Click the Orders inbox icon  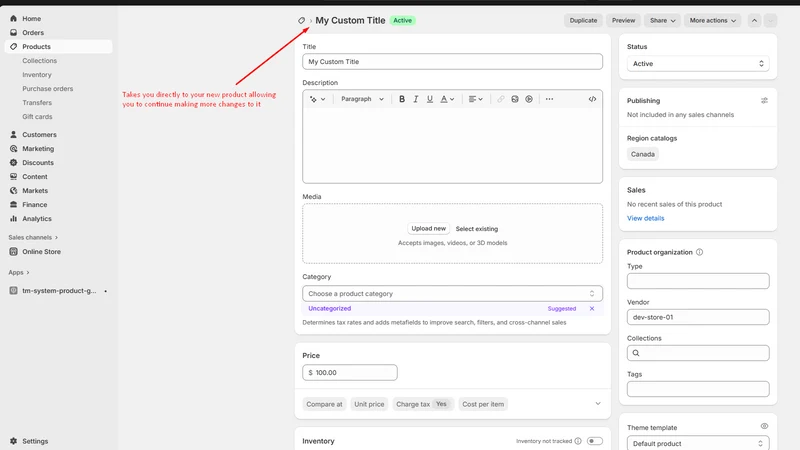click(x=13, y=32)
